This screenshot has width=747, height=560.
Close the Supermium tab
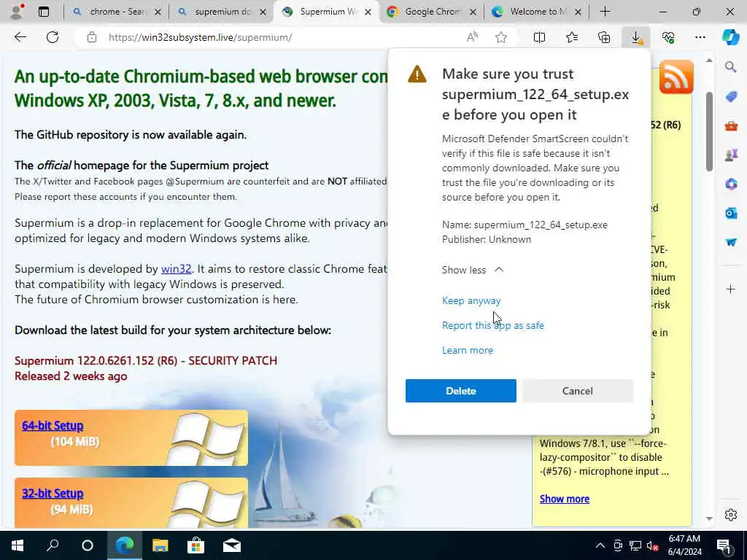pos(368,12)
